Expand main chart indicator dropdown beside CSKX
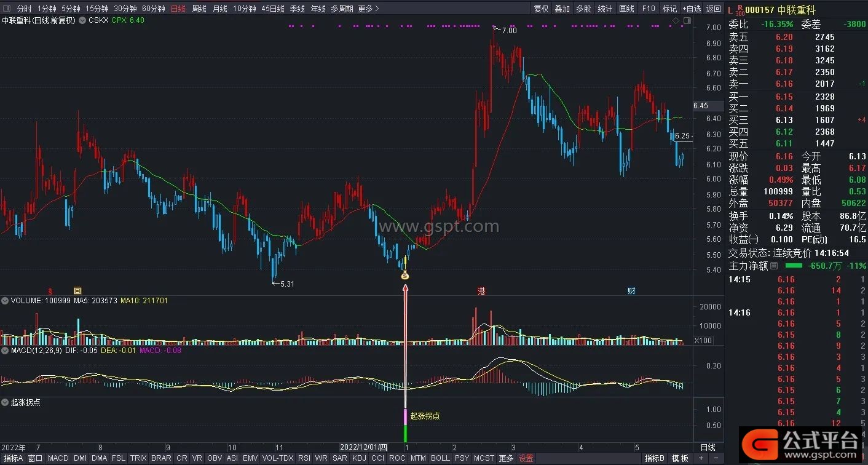Image resolution: width=868 pixels, height=465 pixels. pyautogui.click(x=82, y=20)
